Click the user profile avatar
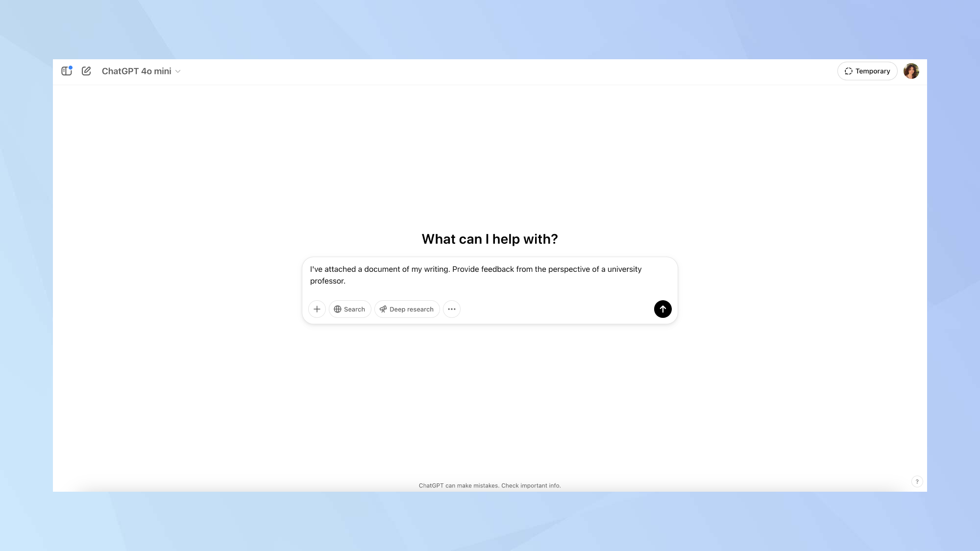The image size is (980, 551). coord(911,72)
